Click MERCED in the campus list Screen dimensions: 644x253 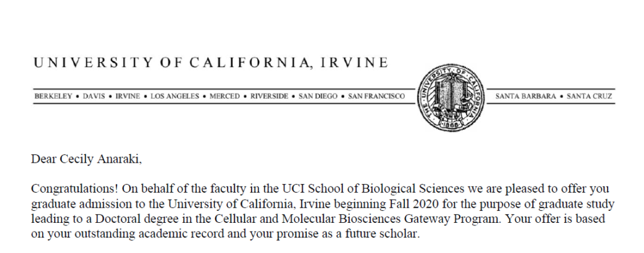(x=225, y=96)
